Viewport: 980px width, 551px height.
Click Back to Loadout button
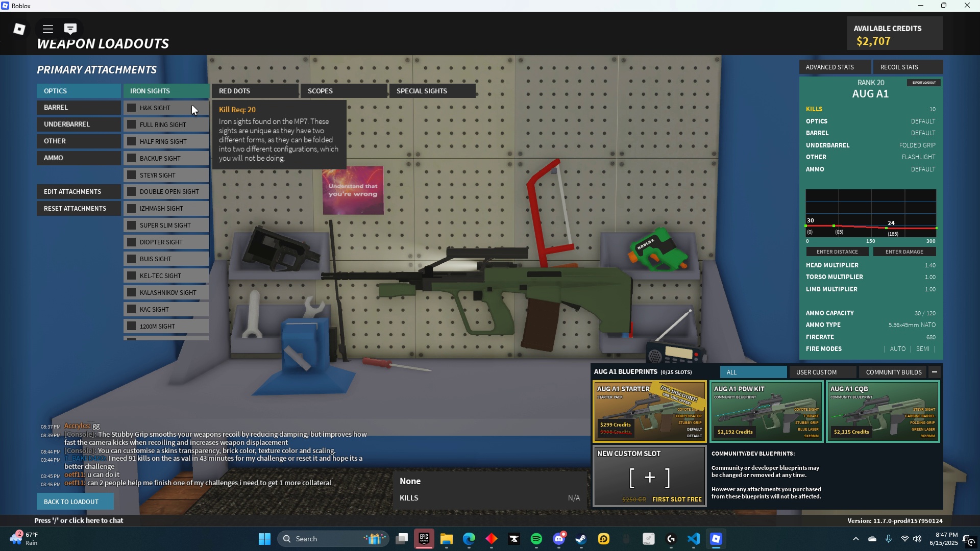tap(75, 502)
